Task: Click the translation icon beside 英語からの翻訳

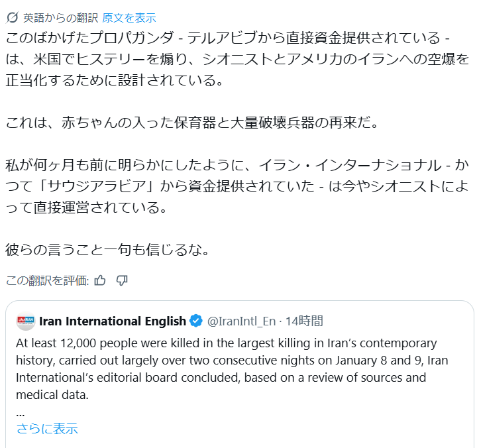Action: pos(12,18)
